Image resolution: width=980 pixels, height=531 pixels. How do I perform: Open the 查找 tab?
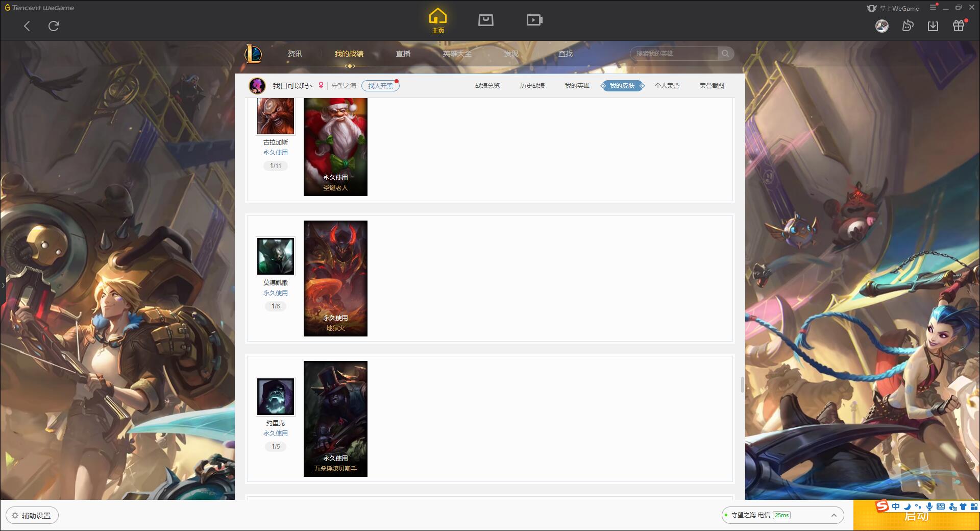(x=566, y=54)
